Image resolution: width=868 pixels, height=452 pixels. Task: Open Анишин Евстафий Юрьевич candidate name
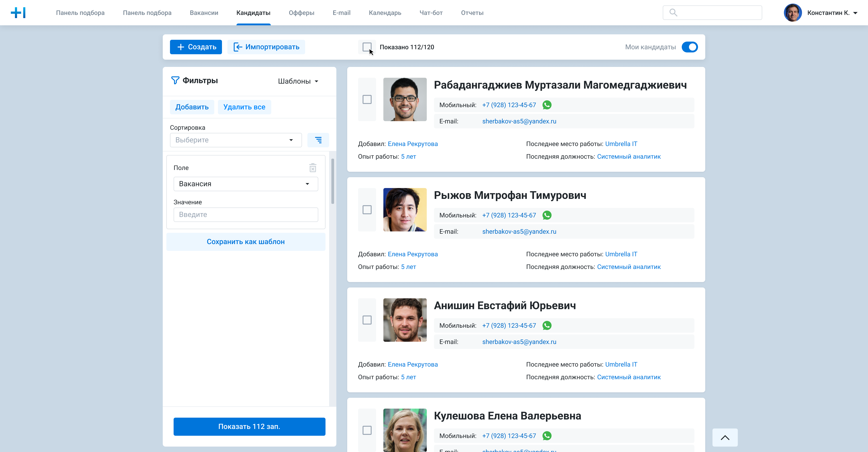pos(505,306)
